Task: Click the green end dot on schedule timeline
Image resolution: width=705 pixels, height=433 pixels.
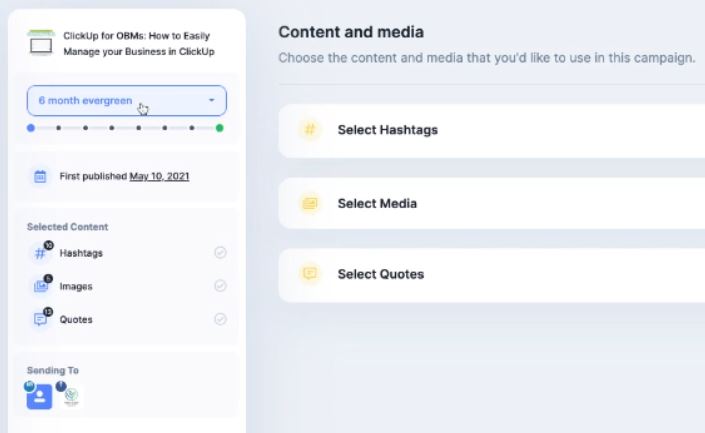Action: pos(220,128)
